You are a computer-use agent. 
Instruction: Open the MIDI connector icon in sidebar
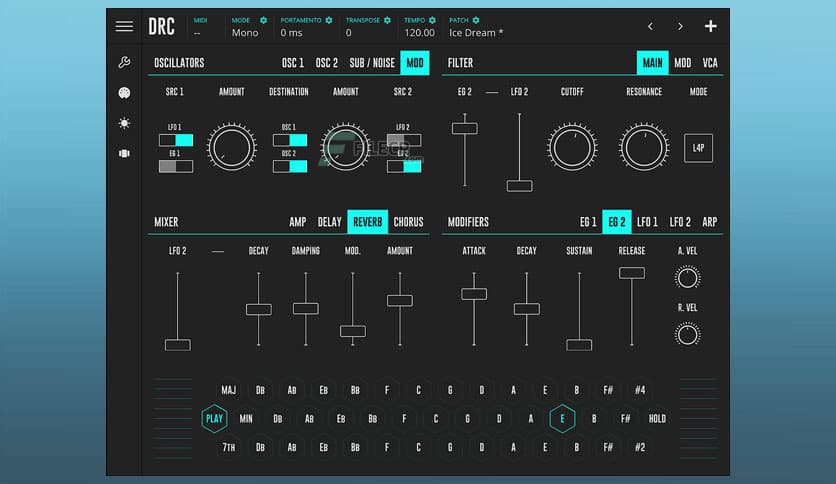[x=124, y=93]
